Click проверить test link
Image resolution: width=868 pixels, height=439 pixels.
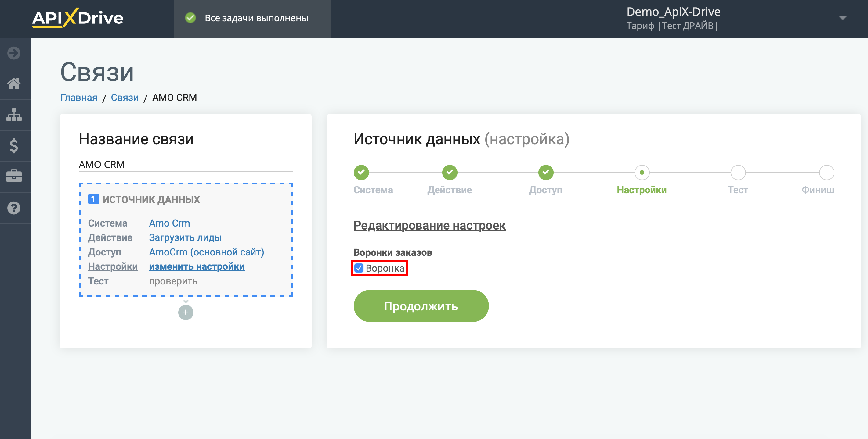pos(173,281)
